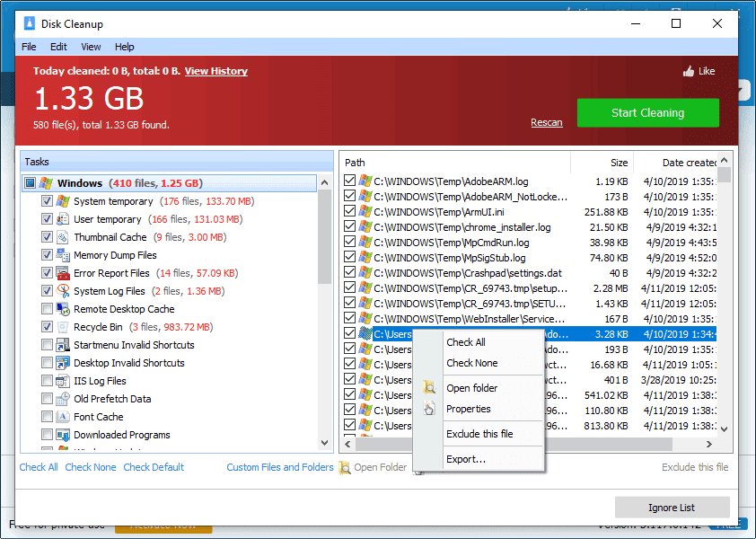Click file list scroll down arrow
Image resolution: width=756 pixels, height=539 pixels.
(x=724, y=429)
